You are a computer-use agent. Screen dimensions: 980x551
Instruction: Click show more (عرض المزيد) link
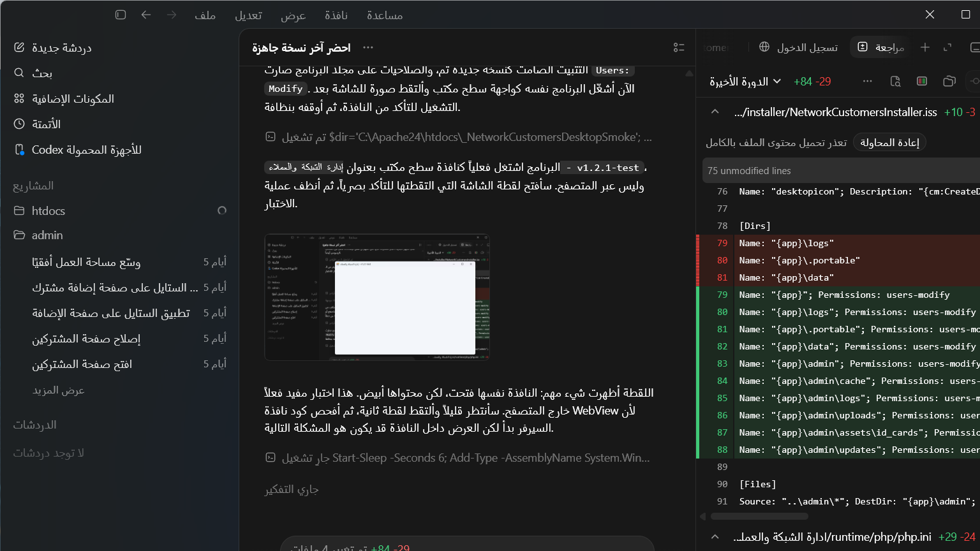click(59, 390)
